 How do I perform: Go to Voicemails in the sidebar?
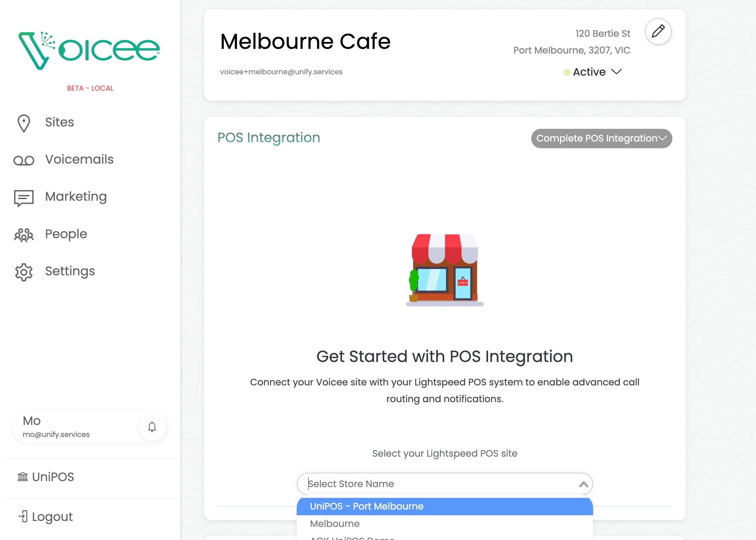tap(79, 159)
